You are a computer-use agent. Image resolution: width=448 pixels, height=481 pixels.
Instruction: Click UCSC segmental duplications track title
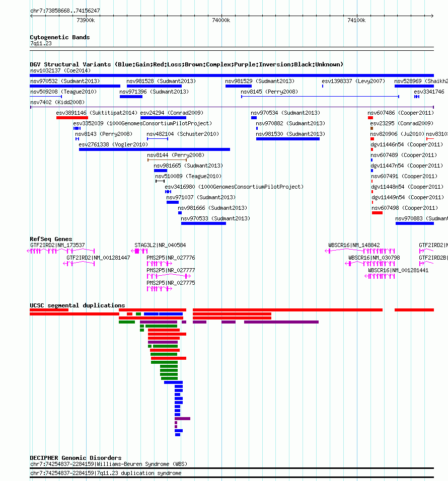[x=78, y=305]
